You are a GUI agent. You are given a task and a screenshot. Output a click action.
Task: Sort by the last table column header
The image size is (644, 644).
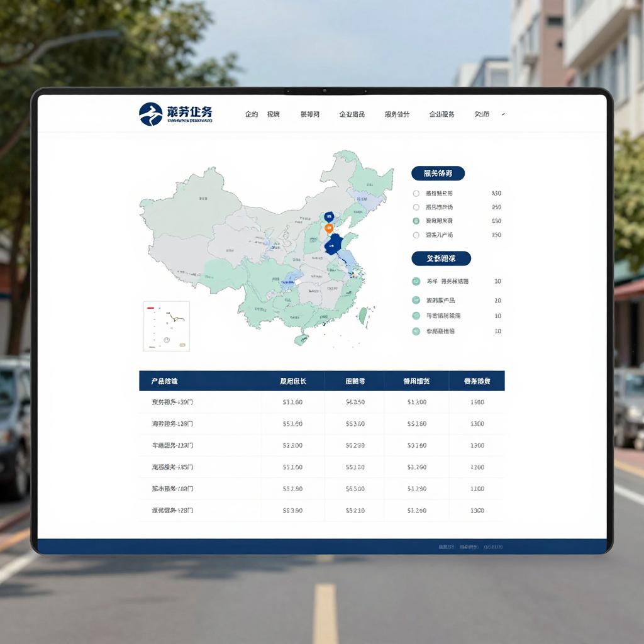click(x=477, y=381)
